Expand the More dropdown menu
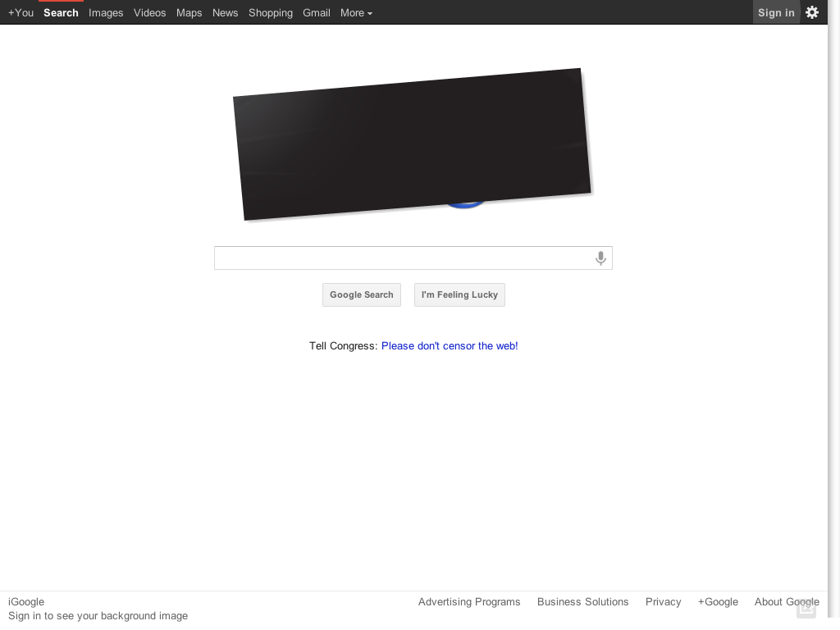The height and width of the screenshot is (630, 840). point(356,12)
